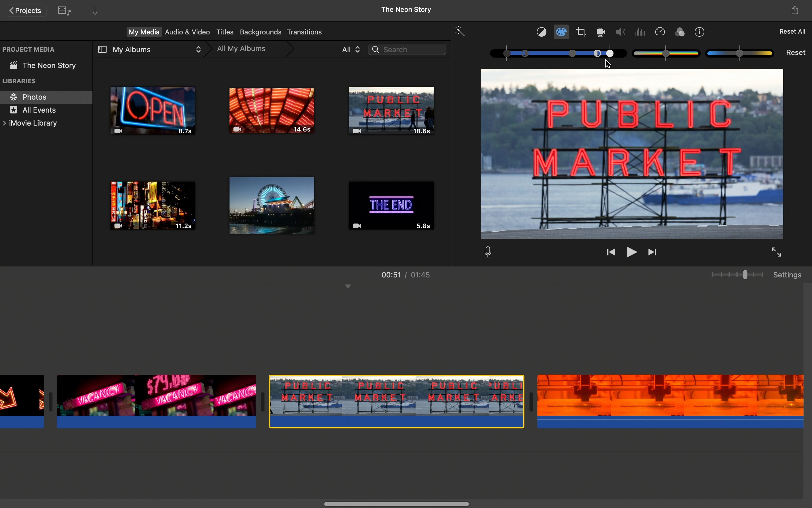Expand the iMovie Library disclosure arrow
This screenshot has width=812, height=508.
tap(4, 123)
